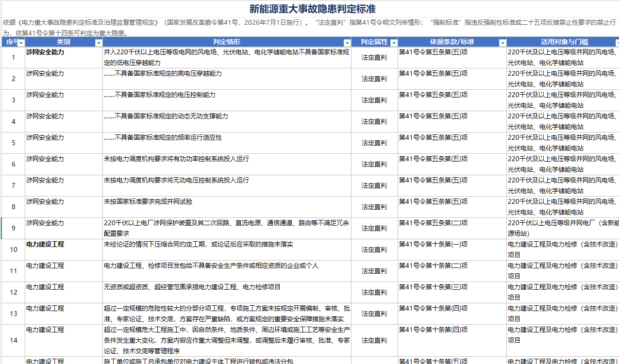Select the cell 第41号令第十条第(一)项

[452, 250]
